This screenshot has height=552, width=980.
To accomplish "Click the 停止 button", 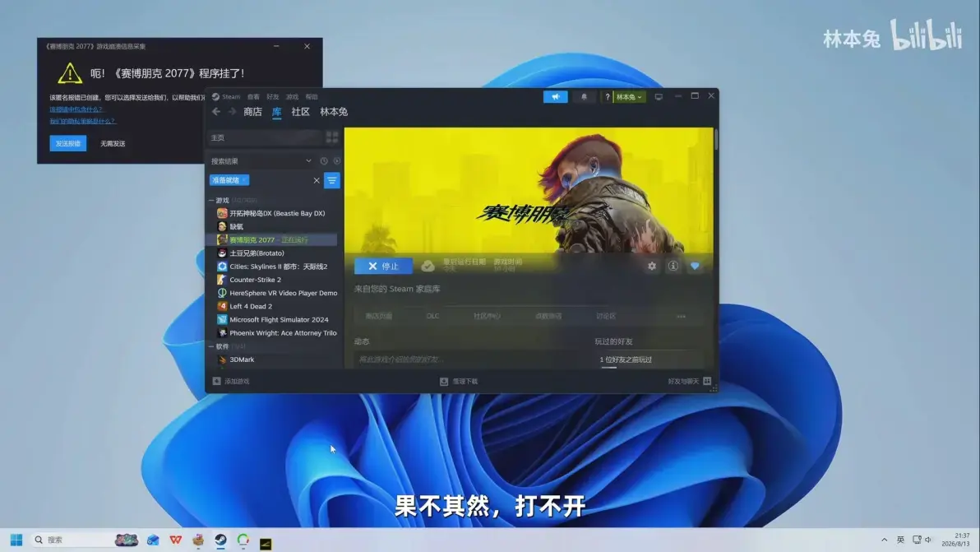I will [x=383, y=266].
